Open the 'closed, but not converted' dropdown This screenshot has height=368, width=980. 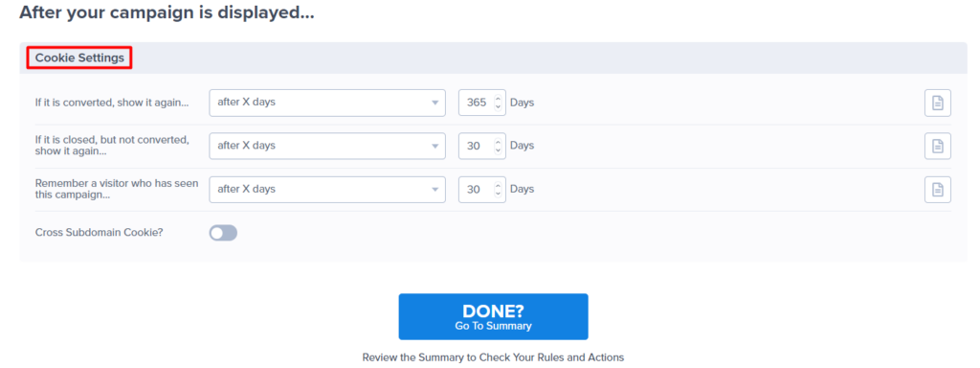[327, 146]
